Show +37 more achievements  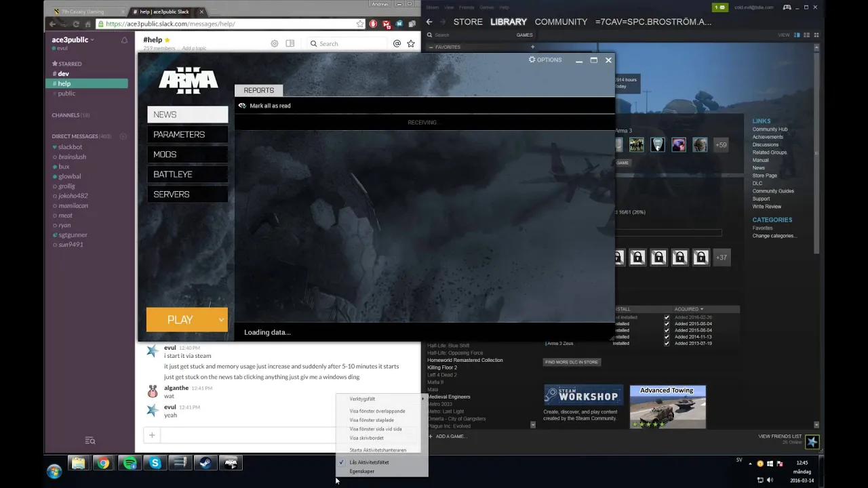722,258
